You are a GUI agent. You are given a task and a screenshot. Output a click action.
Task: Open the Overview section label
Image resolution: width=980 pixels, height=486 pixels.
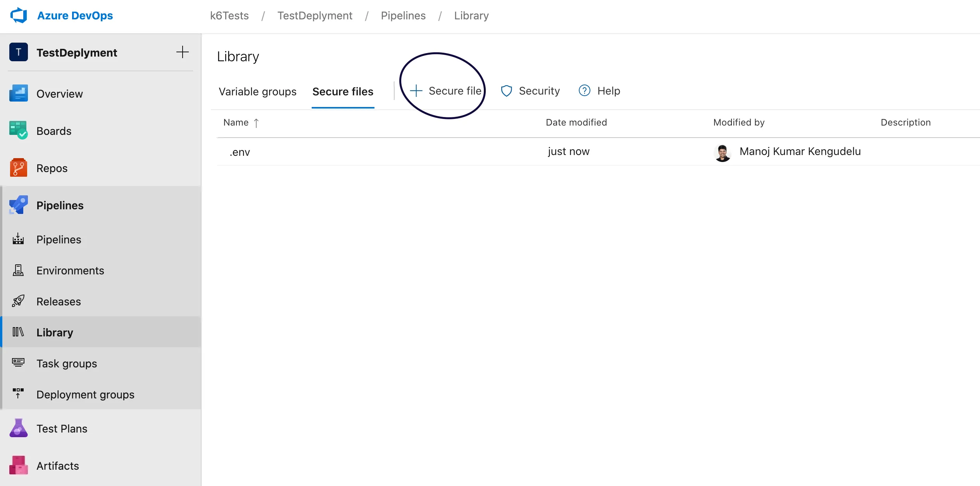point(60,94)
